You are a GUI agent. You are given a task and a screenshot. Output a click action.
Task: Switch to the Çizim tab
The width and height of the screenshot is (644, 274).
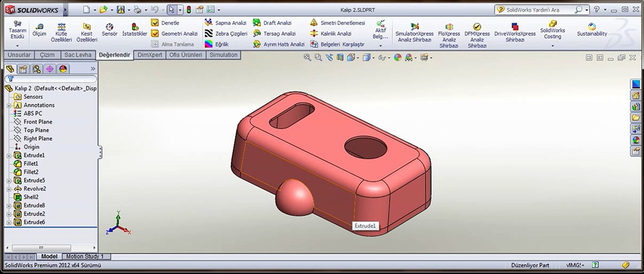point(47,55)
